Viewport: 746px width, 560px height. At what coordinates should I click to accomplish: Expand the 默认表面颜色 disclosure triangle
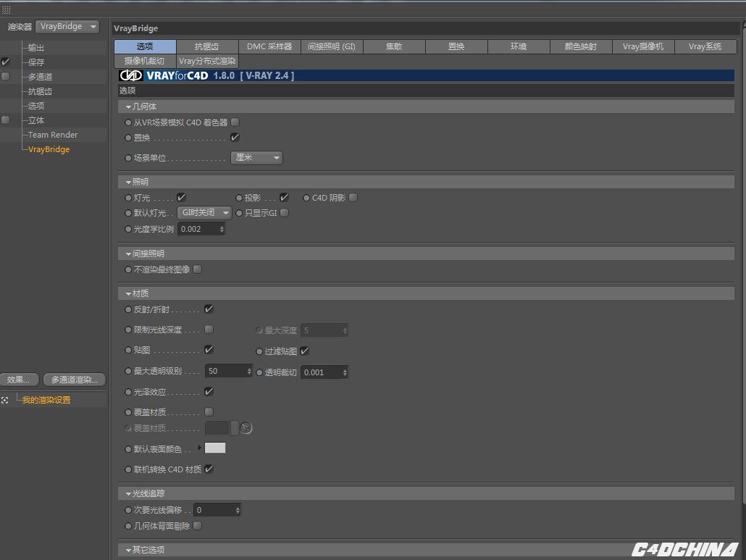coord(199,447)
